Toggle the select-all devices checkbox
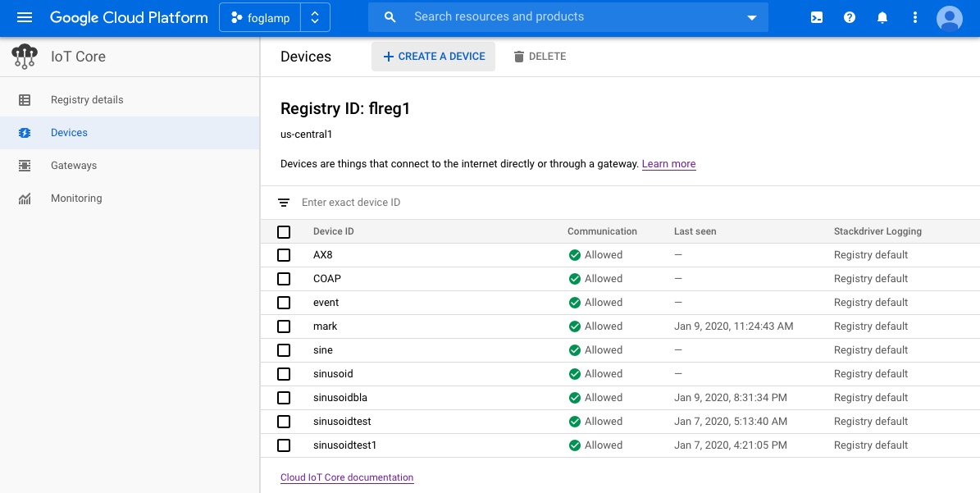 coord(284,232)
